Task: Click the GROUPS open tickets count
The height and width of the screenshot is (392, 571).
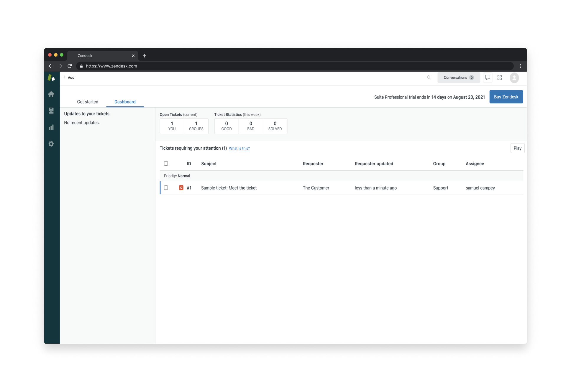Action: (x=196, y=126)
